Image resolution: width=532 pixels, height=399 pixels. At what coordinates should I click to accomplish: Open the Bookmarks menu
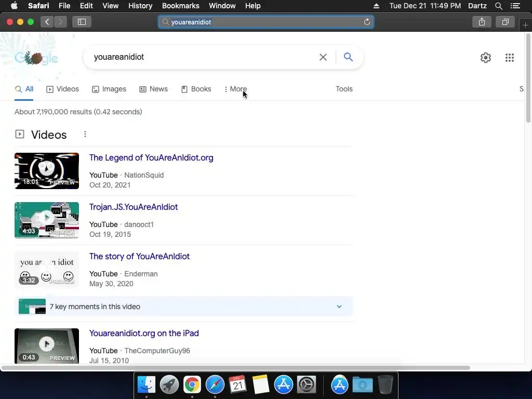point(180,6)
